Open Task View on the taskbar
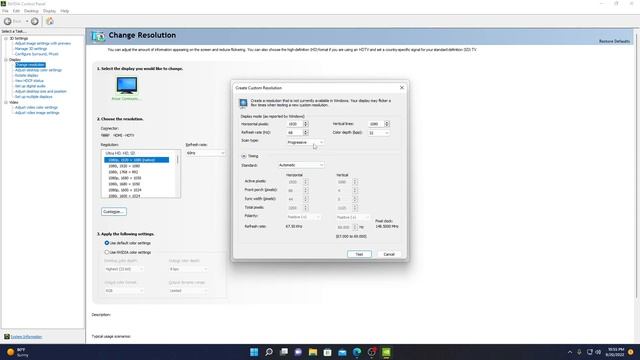This screenshot has height=360, width=640. pos(284,352)
